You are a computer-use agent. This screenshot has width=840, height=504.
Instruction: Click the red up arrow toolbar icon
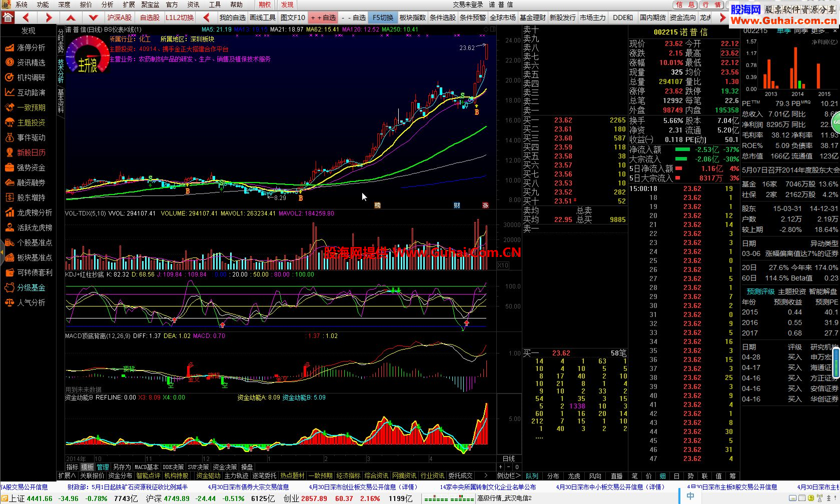(x=71, y=17)
